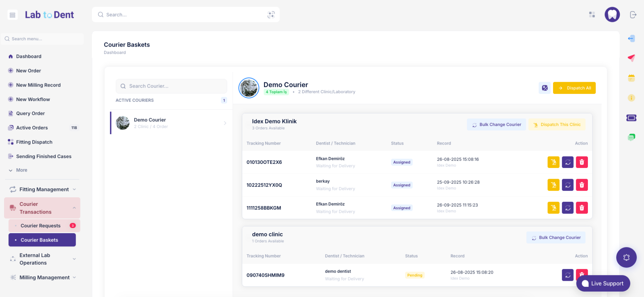Click the red paper plane icon in right sidebar

coord(631,58)
